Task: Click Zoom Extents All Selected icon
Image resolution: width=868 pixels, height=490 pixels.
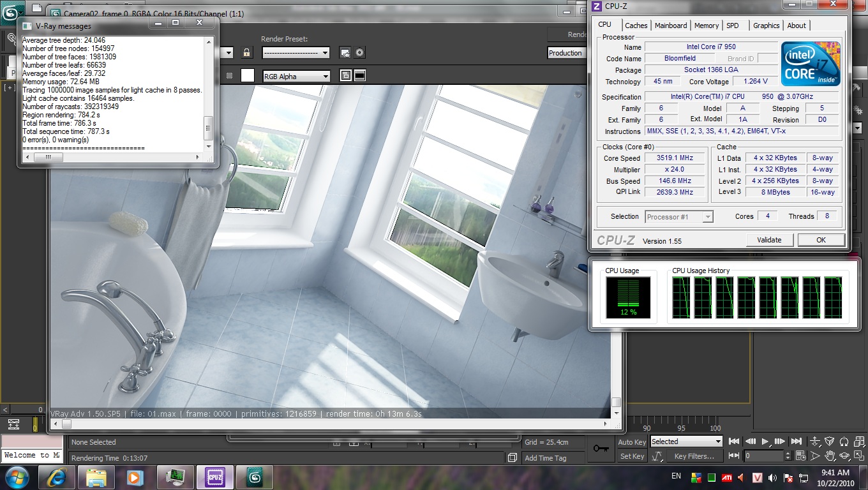Action: (x=859, y=442)
